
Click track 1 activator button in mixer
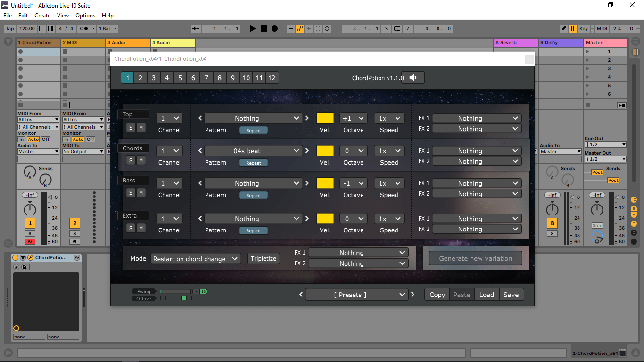[30, 223]
